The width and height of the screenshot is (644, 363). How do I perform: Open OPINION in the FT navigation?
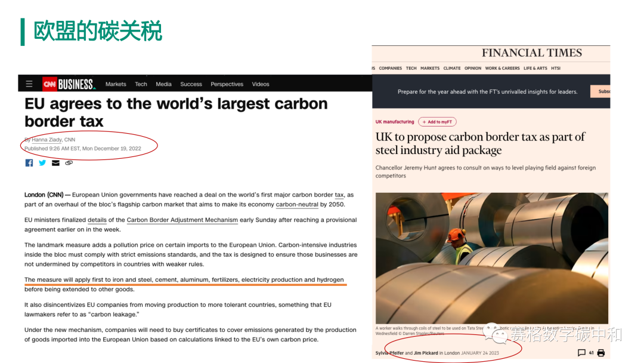473,68
